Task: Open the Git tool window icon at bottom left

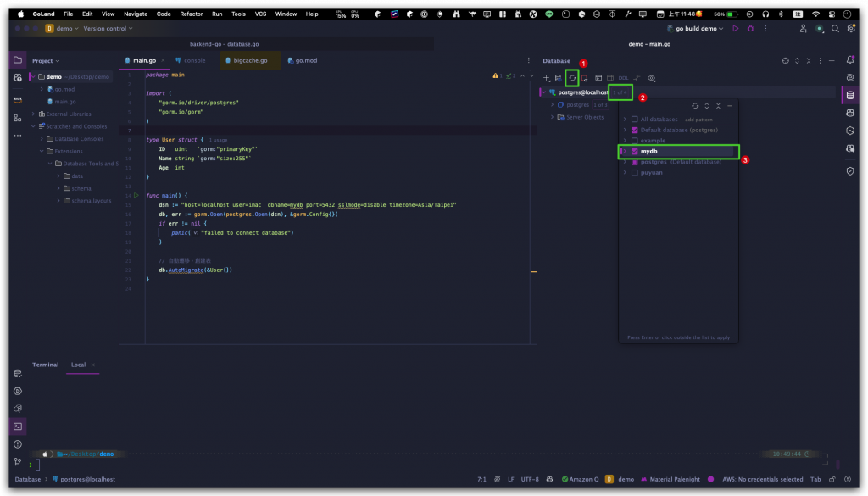Action: 18,462
